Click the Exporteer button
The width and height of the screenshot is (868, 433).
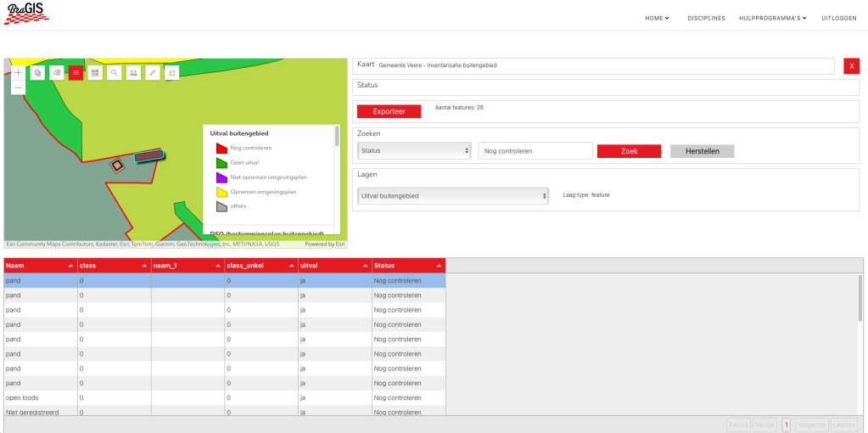coord(389,111)
